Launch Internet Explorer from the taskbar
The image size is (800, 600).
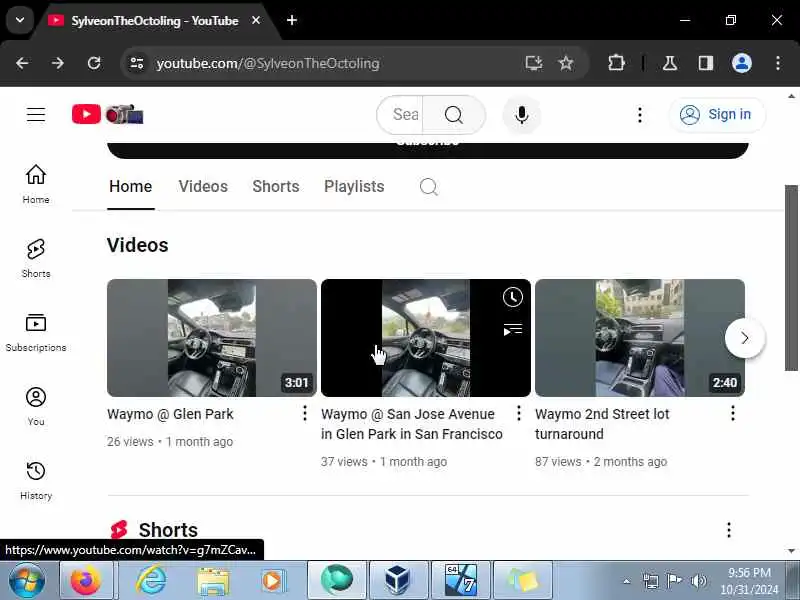click(151, 581)
